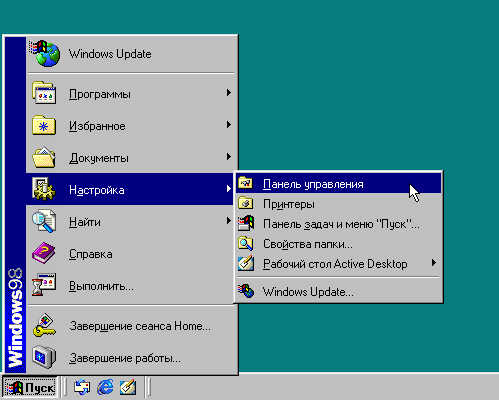Open Internet Explorer from Quick Launch
The width and height of the screenshot is (499, 400).
(105, 387)
